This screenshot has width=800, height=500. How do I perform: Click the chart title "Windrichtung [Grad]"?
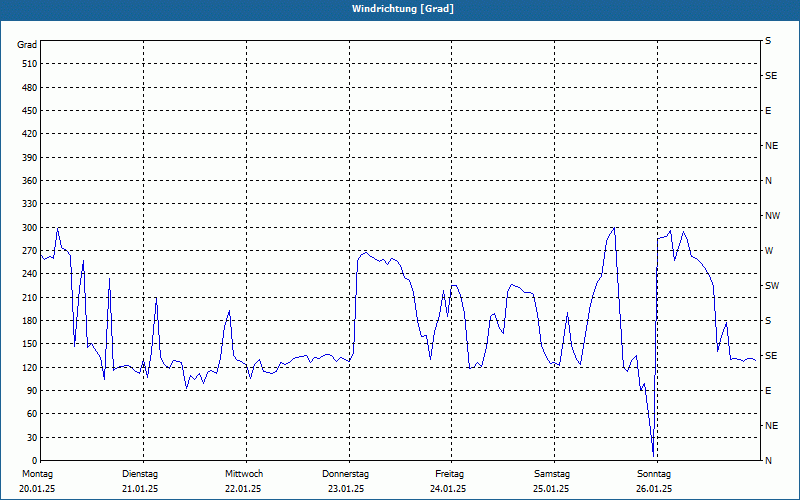click(x=403, y=9)
